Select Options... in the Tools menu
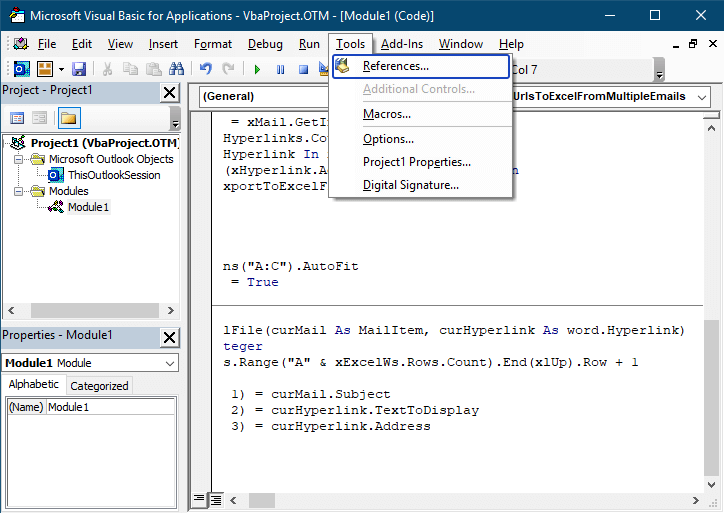This screenshot has width=724, height=513. [x=388, y=138]
